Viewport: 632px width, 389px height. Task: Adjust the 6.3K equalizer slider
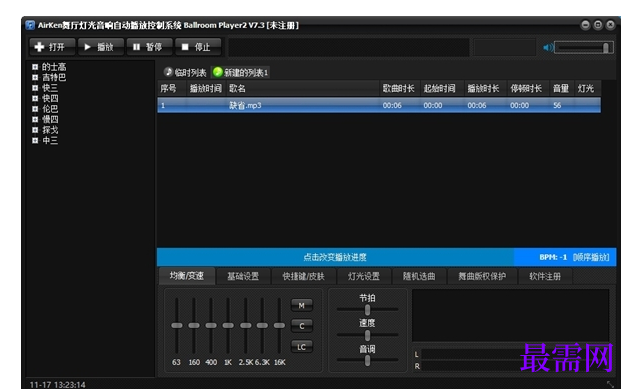pyautogui.click(x=262, y=326)
